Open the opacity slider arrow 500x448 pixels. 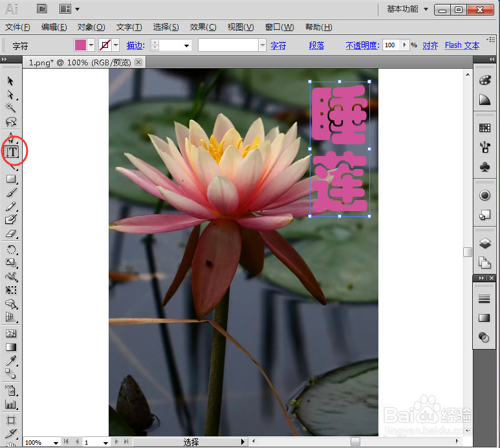point(405,45)
